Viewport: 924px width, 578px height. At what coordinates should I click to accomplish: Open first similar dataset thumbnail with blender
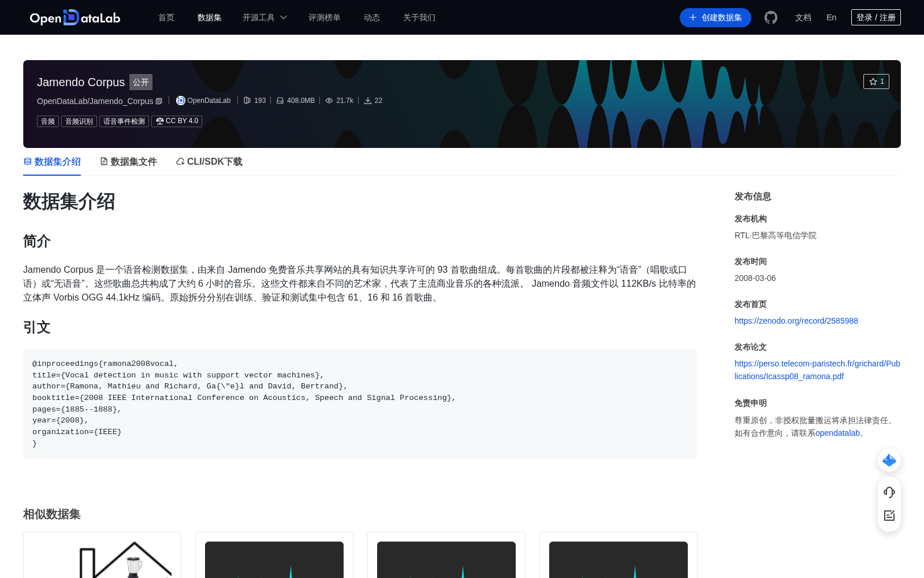pos(102,560)
